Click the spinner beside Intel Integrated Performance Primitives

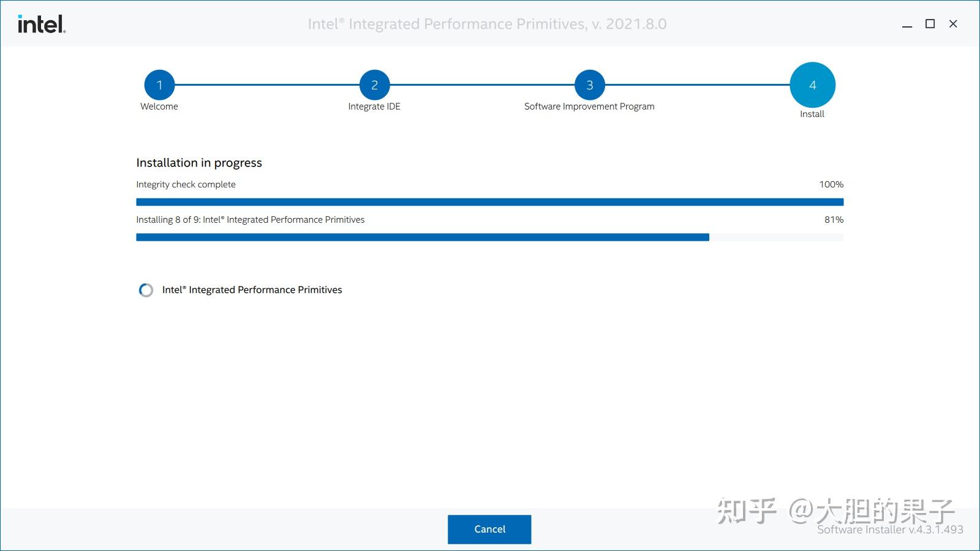pos(146,290)
